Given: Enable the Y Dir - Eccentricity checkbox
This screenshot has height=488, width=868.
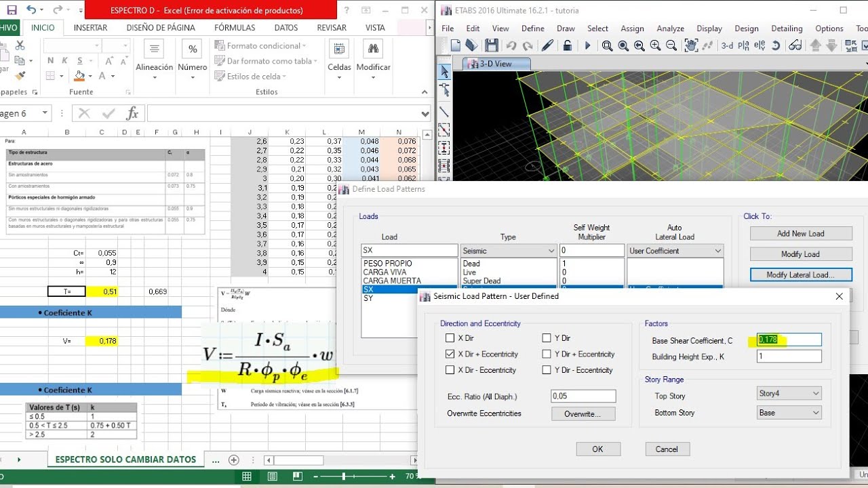Looking at the screenshot, I should point(547,370).
